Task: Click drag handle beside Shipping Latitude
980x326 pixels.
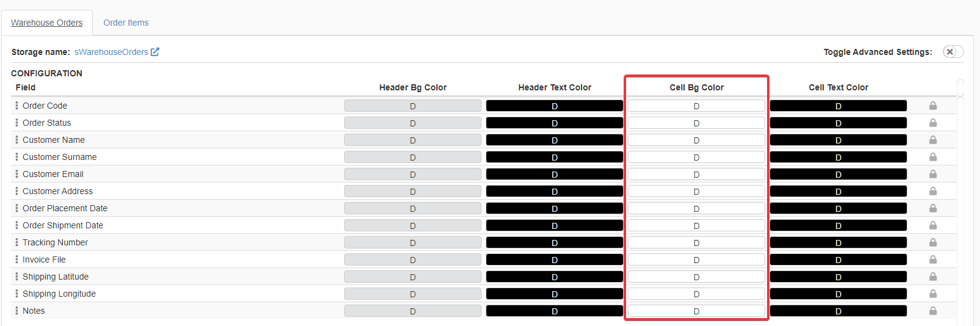Action: [x=16, y=277]
